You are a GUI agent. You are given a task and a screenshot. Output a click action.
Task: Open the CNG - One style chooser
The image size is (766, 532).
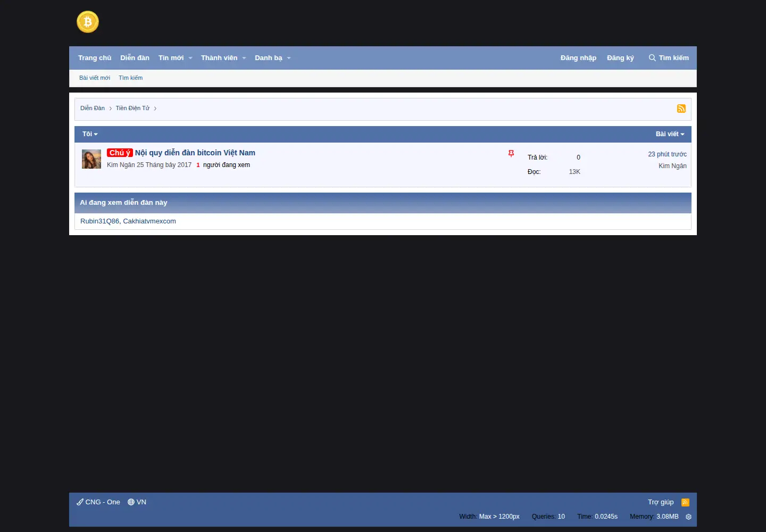[x=98, y=502]
